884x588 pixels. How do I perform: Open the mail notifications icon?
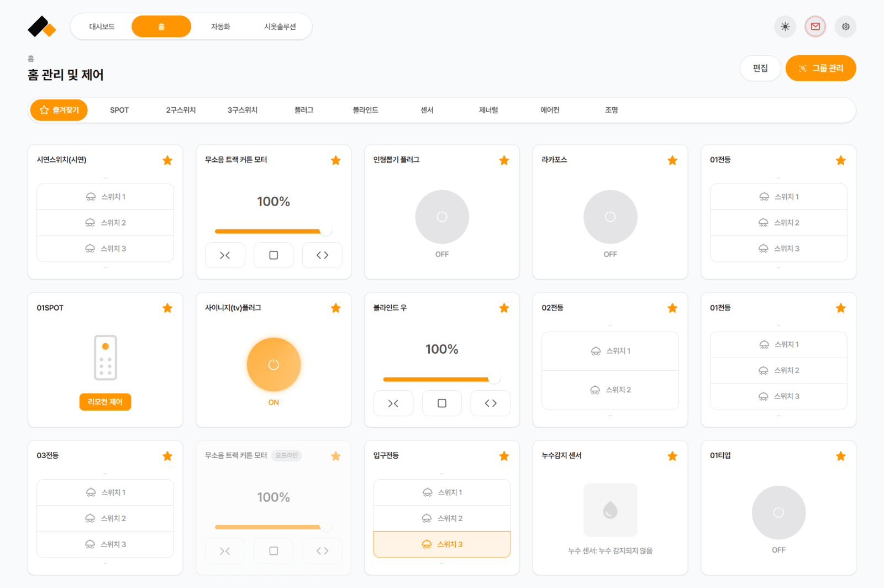point(815,27)
